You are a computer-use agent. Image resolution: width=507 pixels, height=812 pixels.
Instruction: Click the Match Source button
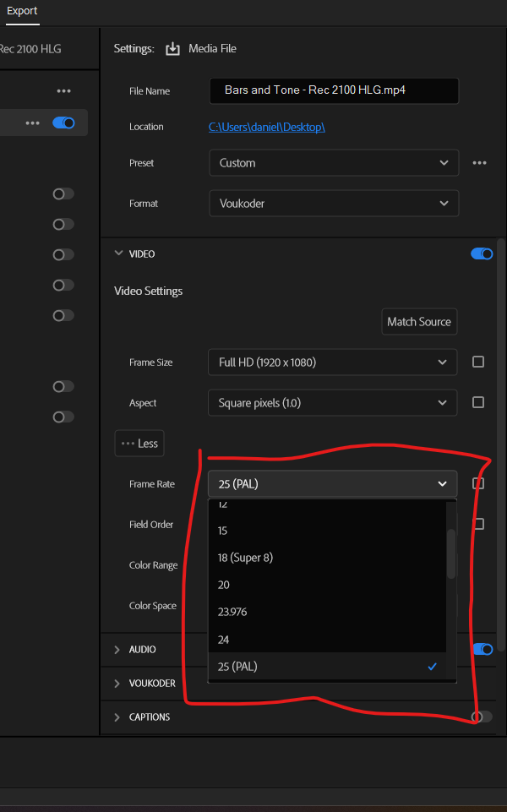[419, 322]
